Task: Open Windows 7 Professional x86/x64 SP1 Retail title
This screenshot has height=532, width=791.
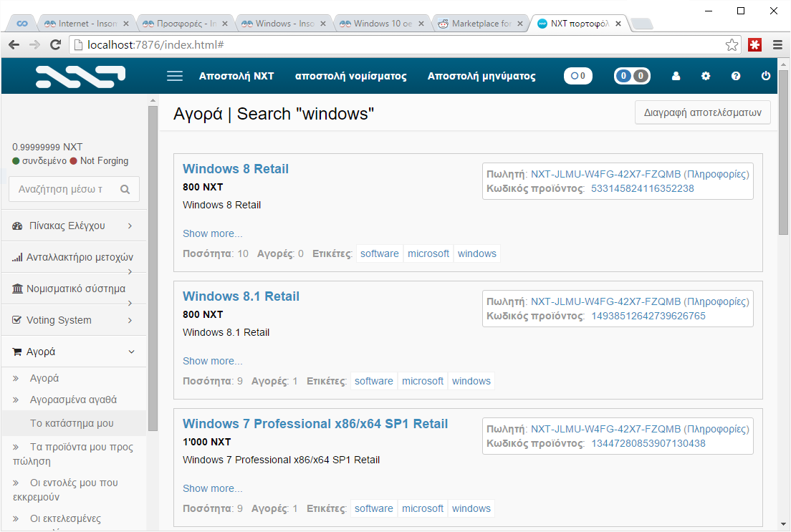Action: tap(315, 424)
